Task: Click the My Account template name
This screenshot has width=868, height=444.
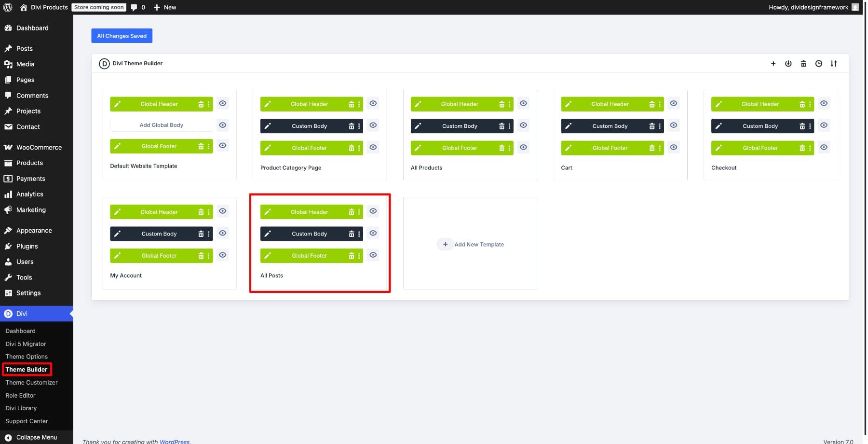Action: pos(126,276)
